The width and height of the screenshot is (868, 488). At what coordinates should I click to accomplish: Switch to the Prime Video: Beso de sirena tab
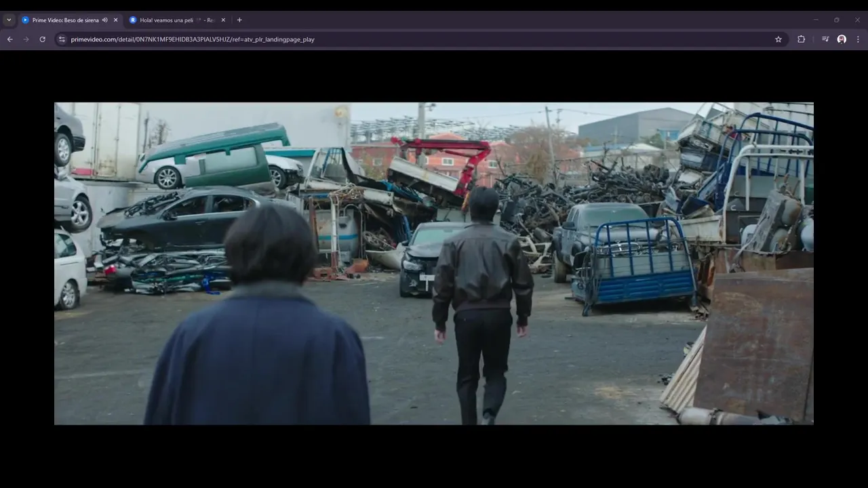70,20
